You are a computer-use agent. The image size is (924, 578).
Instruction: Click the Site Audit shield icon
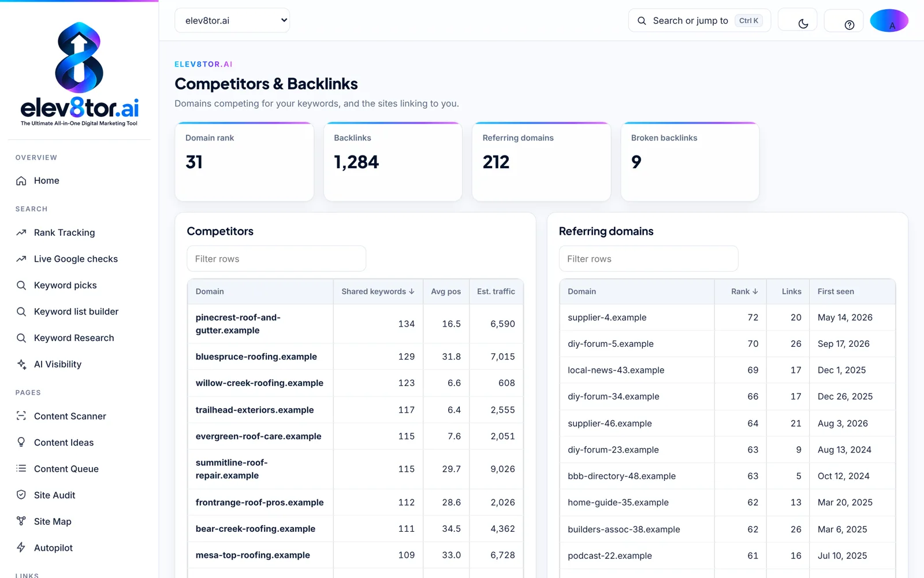[21, 495]
